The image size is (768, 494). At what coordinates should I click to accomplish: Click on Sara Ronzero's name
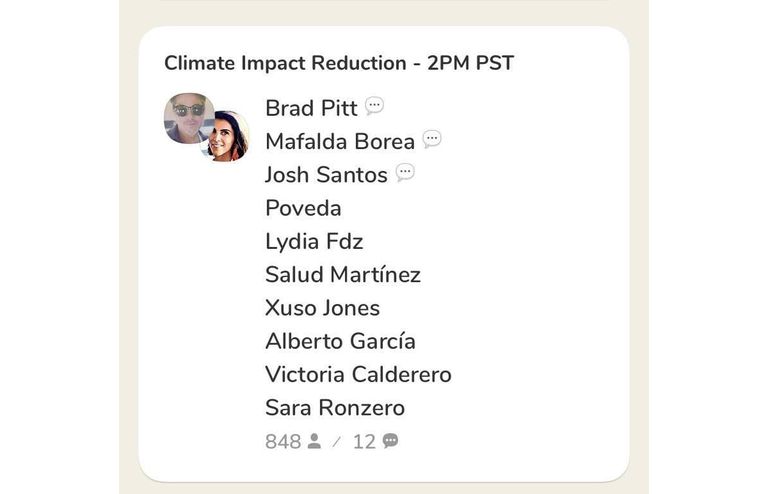335,407
